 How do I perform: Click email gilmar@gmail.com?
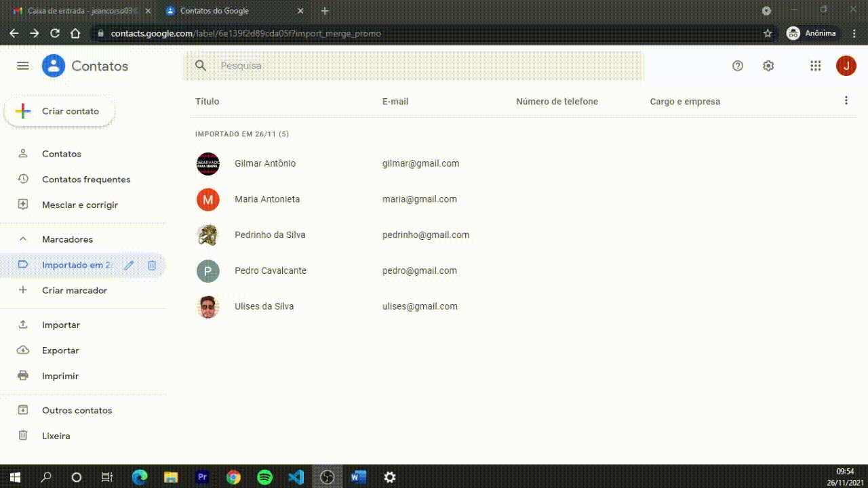(421, 163)
